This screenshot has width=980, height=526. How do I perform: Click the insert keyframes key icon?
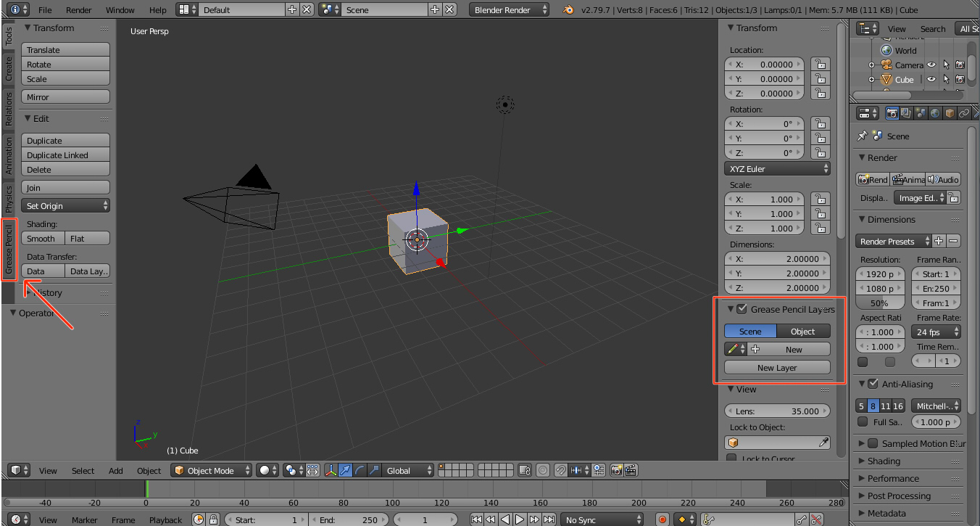[802, 519]
